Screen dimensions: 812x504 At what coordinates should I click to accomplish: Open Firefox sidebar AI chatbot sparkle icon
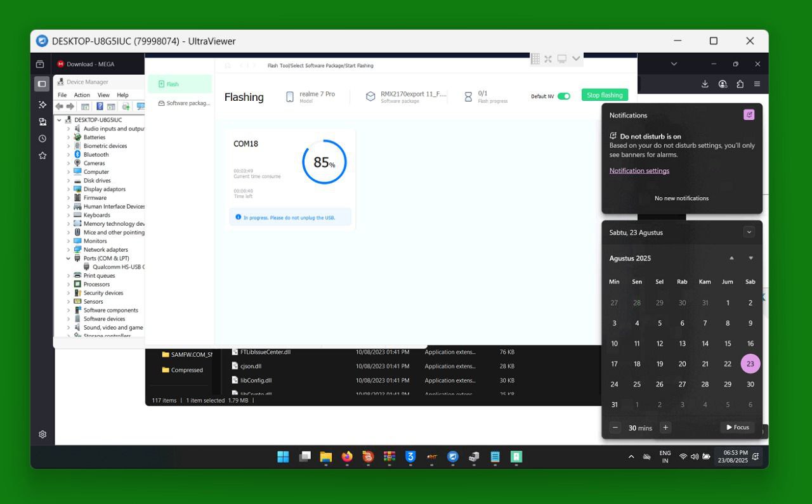click(x=43, y=105)
